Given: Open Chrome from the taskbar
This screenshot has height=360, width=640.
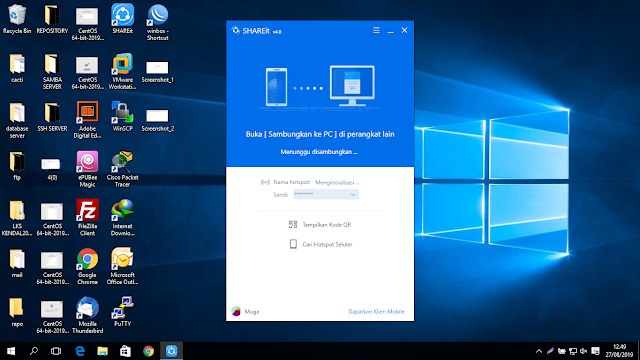Looking at the screenshot, I should (149, 351).
